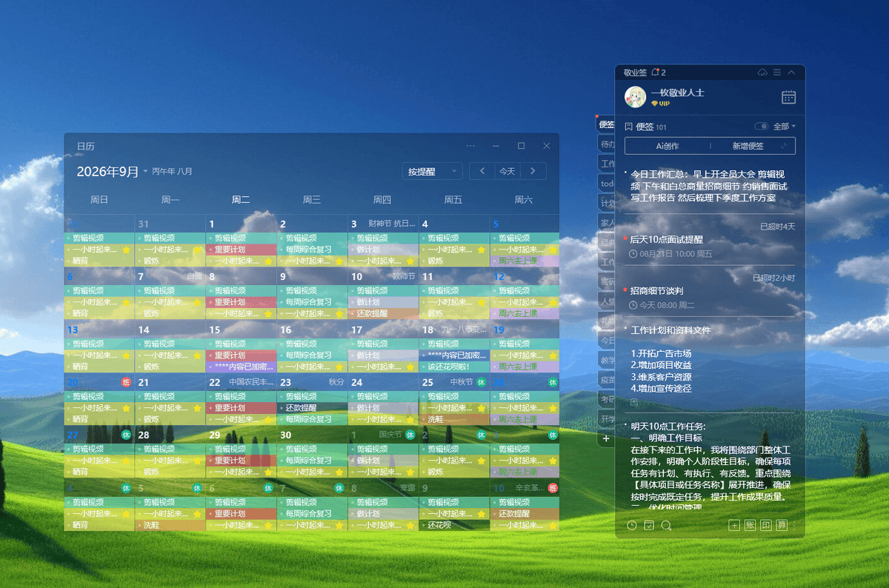The height and width of the screenshot is (588, 889).
Task: Switch to the 考研 sidebar tab
Action: tap(607, 399)
